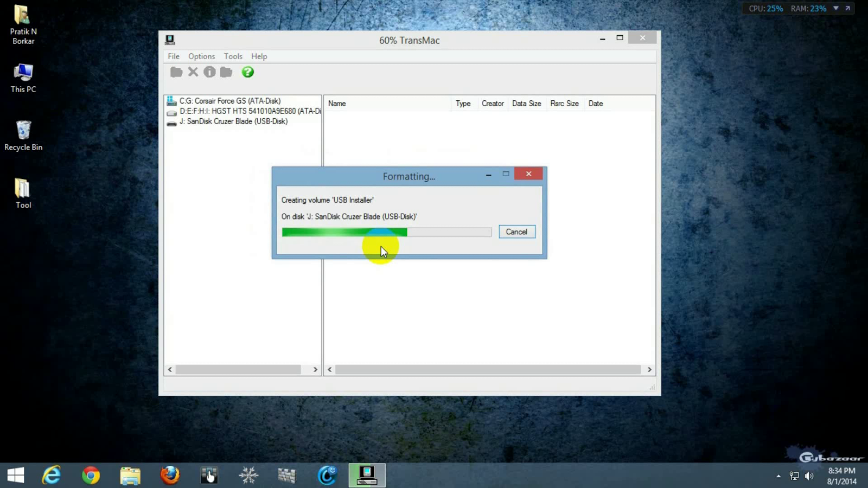
Task: Click the RAM: 23% readout
Action: [808, 9]
